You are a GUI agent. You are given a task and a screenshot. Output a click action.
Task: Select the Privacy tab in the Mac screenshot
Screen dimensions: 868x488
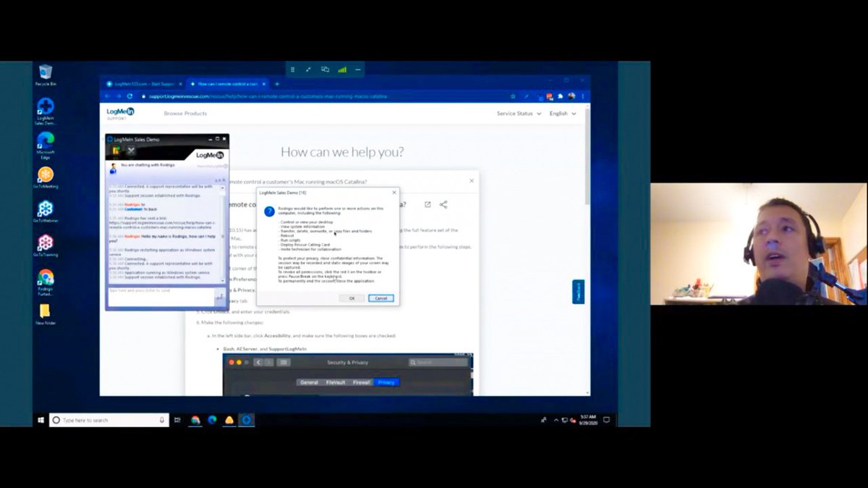click(x=386, y=382)
